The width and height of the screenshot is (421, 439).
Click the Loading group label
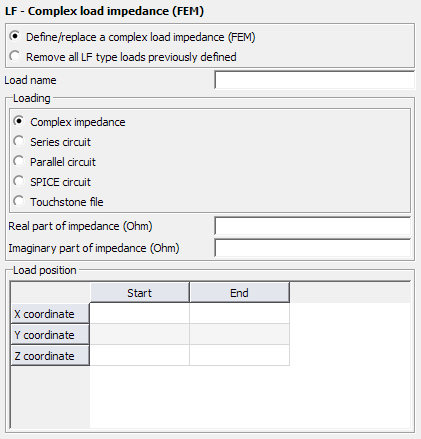[32, 98]
